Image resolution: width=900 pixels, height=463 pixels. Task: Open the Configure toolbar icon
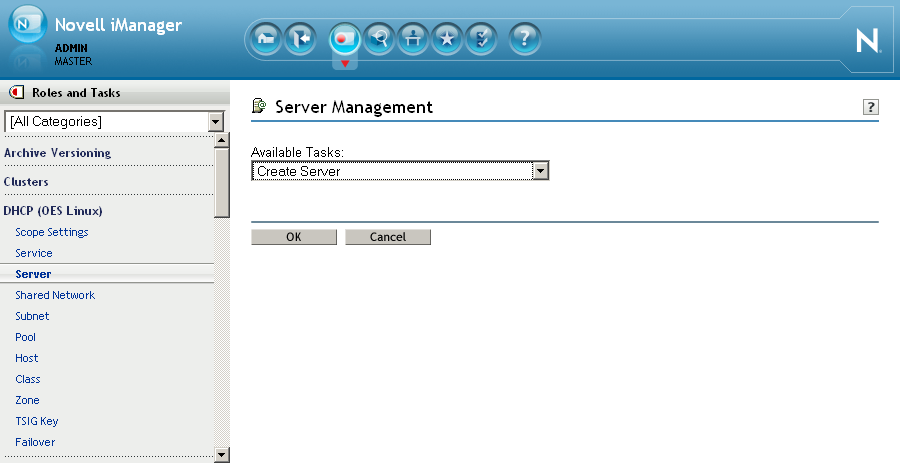(413, 39)
